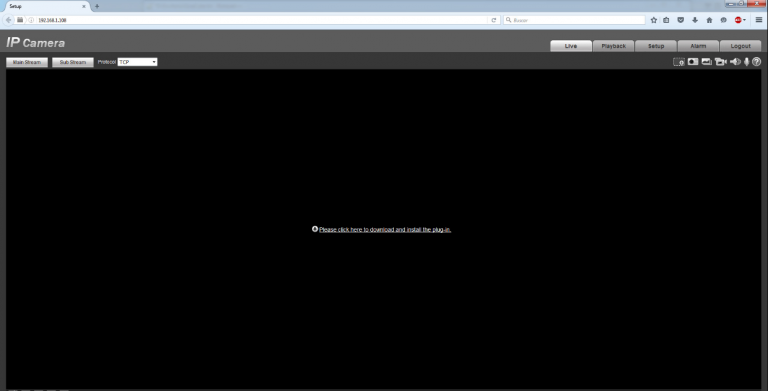Select the Sub Stream button
The height and width of the screenshot is (391, 768).
(72, 62)
